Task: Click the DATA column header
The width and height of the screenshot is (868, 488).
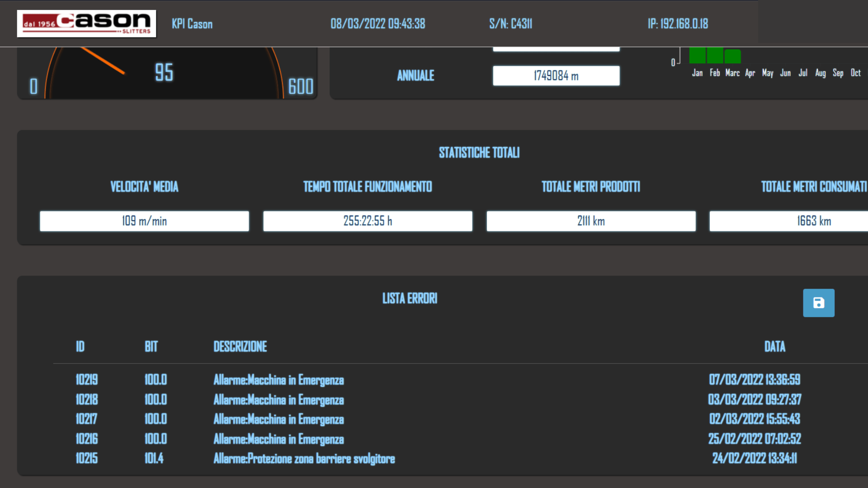Action: coord(774,347)
